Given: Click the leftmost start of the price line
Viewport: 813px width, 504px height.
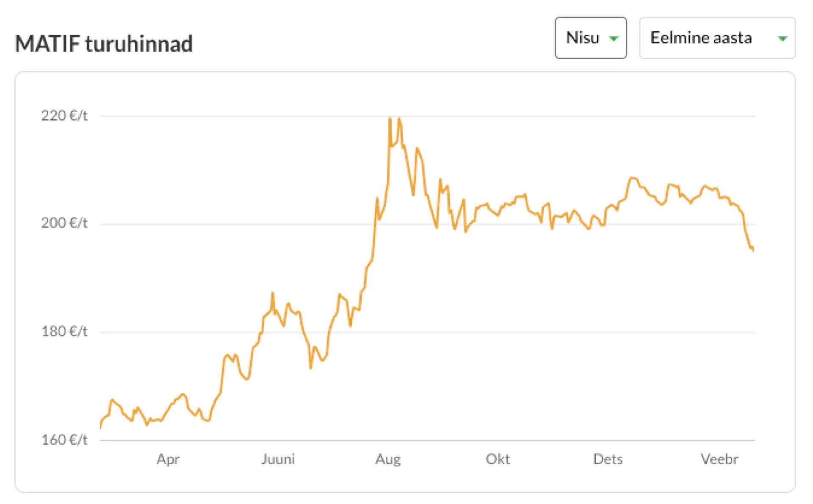Looking at the screenshot, I should [100, 428].
